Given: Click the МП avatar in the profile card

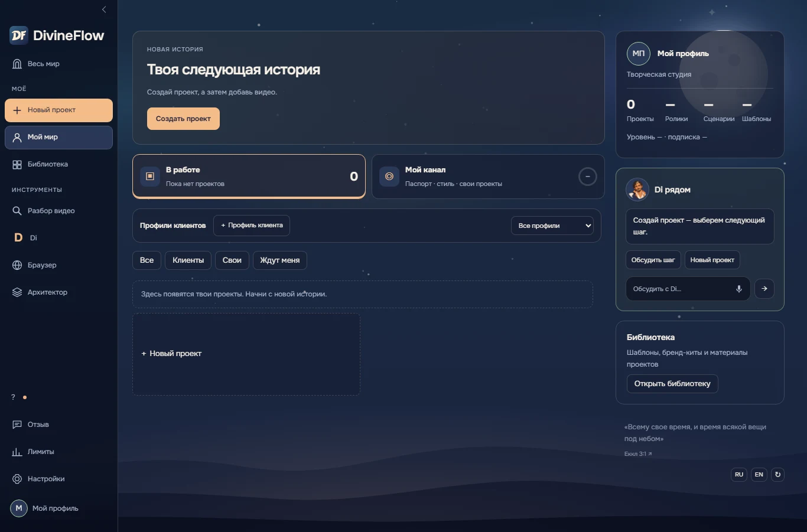Looking at the screenshot, I should coord(639,54).
